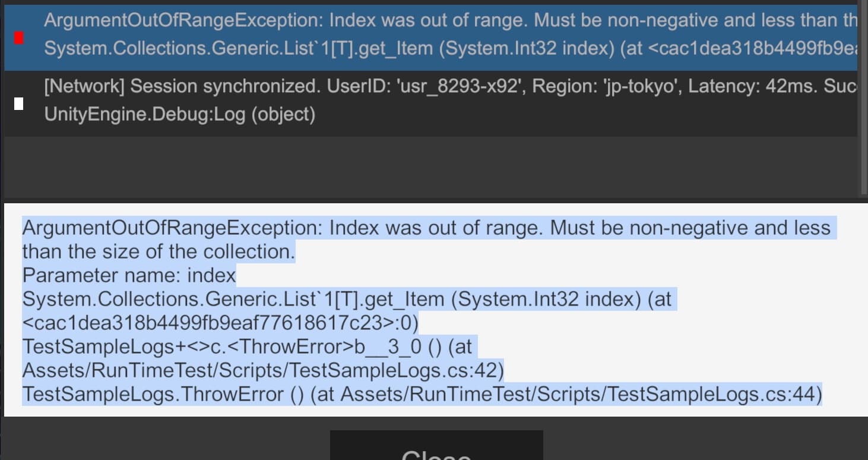Click the Close button
Viewport: 868px width, 460px height.
pos(436,449)
